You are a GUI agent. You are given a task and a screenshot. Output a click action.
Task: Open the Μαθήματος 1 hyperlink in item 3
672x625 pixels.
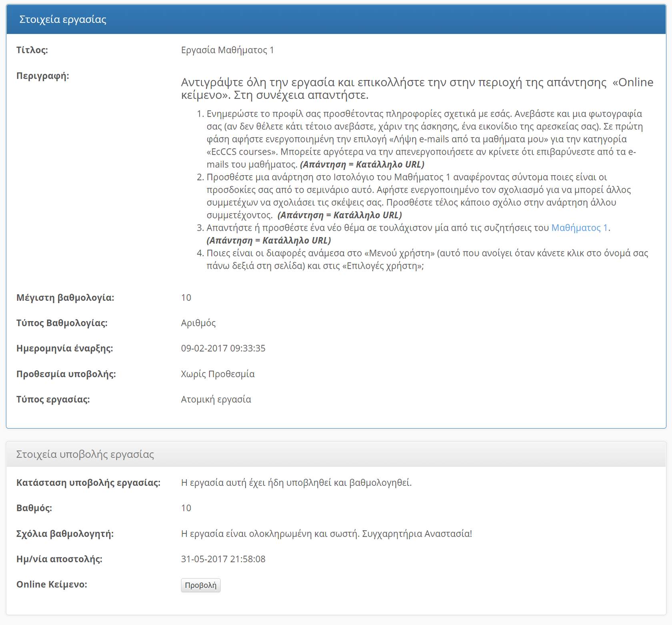click(579, 228)
